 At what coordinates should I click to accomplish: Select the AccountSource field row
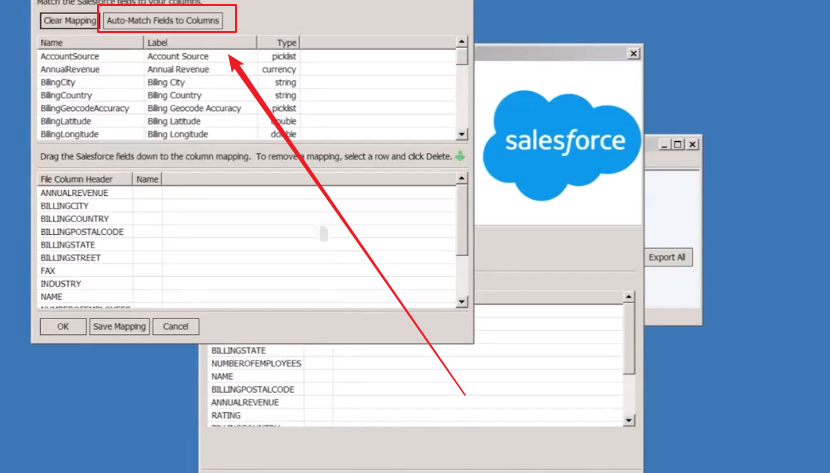(x=247, y=56)
